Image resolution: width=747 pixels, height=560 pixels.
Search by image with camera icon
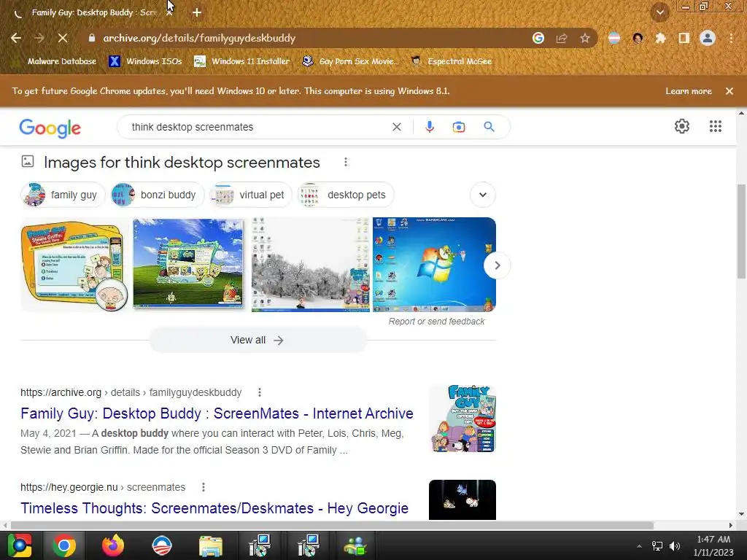pos(459,127)
